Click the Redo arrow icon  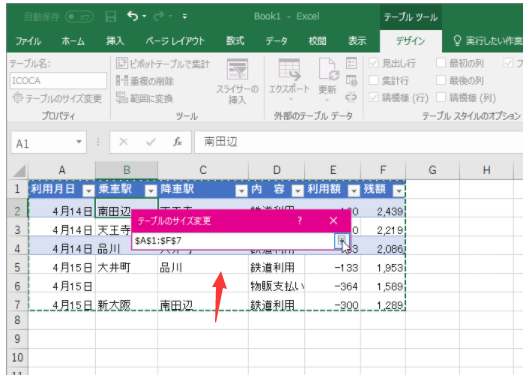[159, 16]
